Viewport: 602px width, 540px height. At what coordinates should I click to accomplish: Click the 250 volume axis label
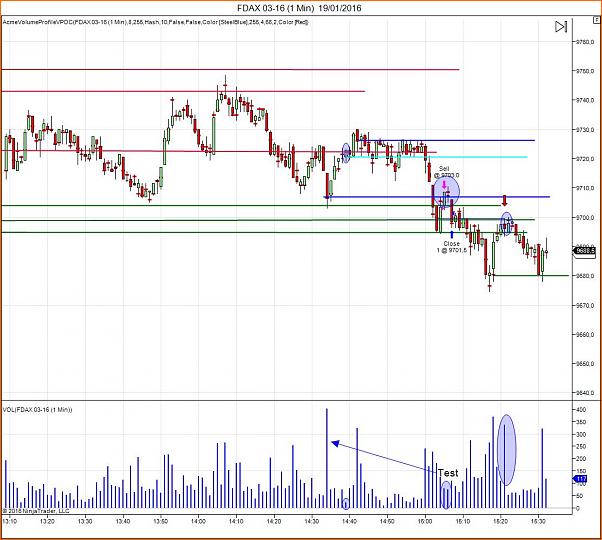pyautogui.click(x=581, y=447)
